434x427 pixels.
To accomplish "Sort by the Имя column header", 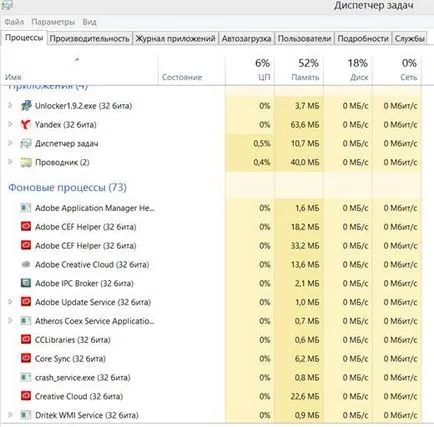I will click(79, 71).
